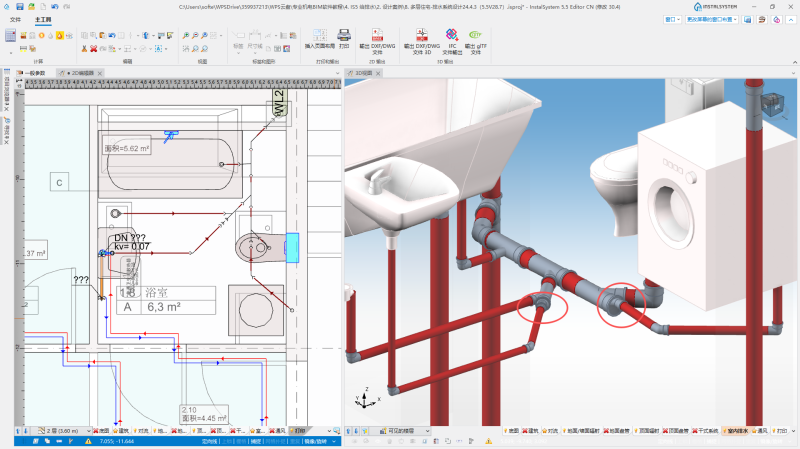
Task: Click the undo icon in title bar
Action: click(55, 7)
